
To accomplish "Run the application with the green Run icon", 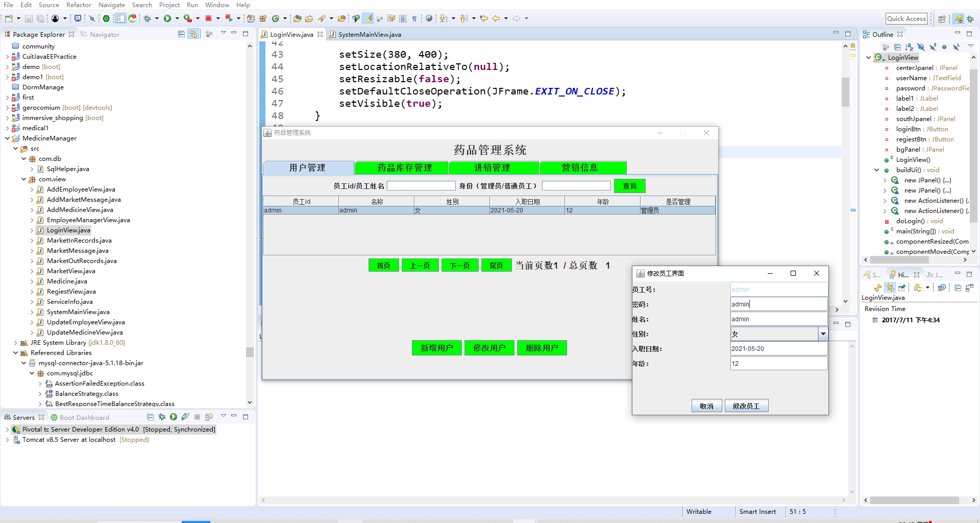I will [167, 18].
